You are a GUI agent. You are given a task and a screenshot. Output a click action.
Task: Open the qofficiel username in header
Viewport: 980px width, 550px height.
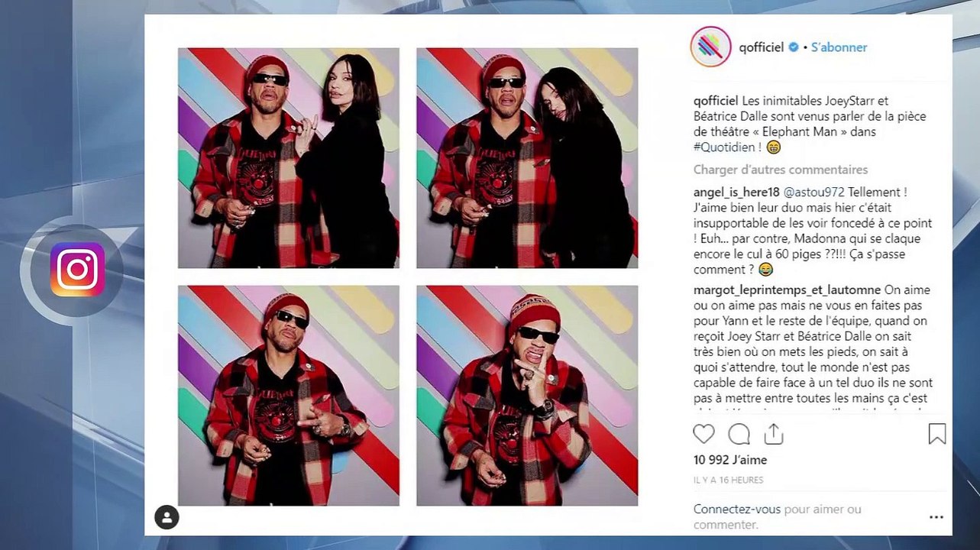click(x=762, y=47)
